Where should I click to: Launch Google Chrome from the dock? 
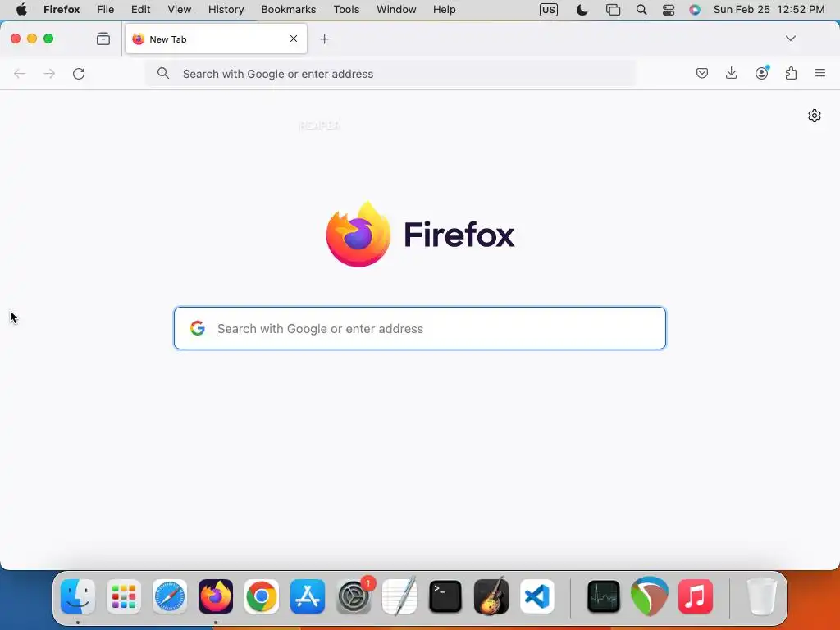[262, 596]
